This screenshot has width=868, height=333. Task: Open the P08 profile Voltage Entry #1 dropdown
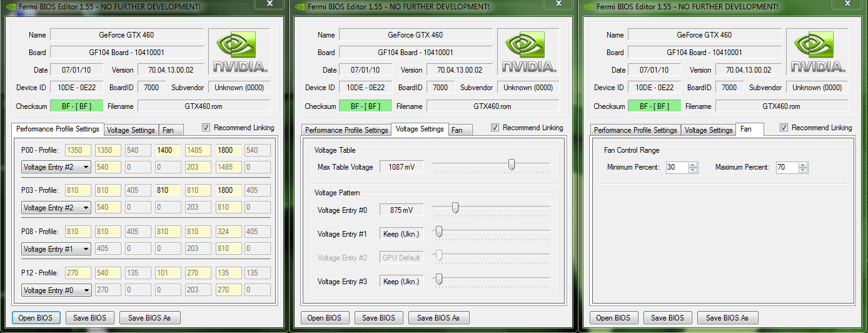click(56, 248)
